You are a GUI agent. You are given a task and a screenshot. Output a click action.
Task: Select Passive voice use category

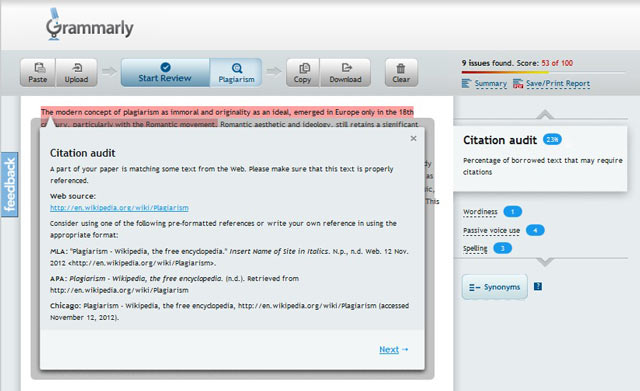[x=491, y=231]
